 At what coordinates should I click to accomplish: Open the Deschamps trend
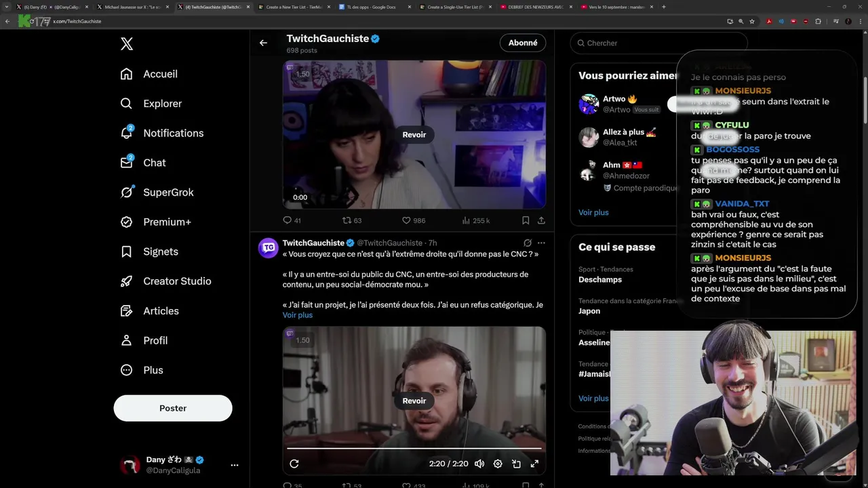(600, 279)
